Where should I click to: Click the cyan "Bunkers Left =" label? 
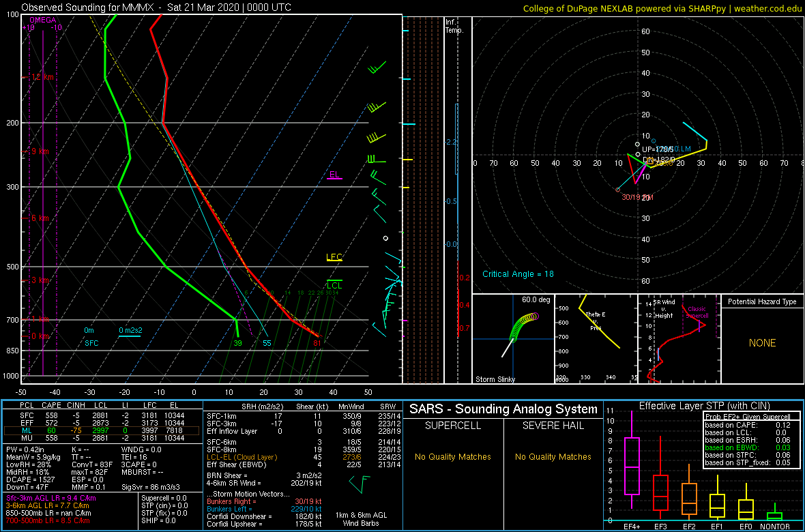tap(231, 508)
